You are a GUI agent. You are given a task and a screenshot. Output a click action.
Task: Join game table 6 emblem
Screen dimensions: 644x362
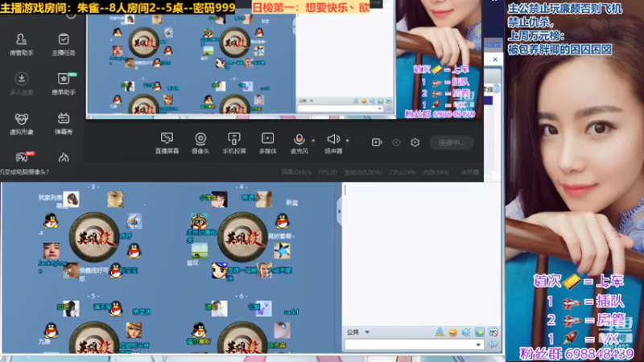pos(242,339)
